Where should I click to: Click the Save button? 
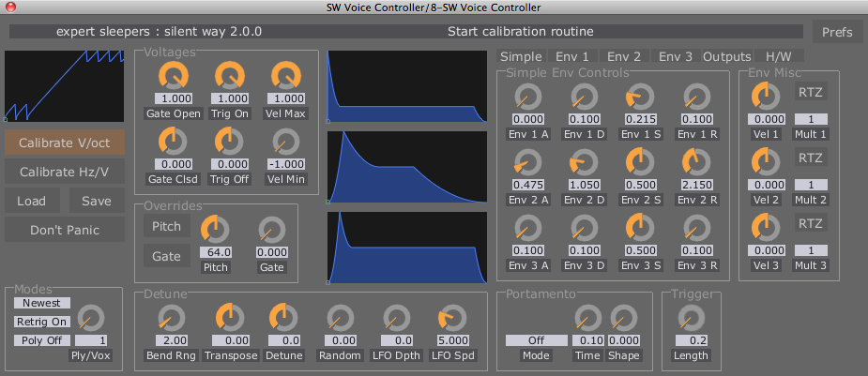click(x=97, y=201)
